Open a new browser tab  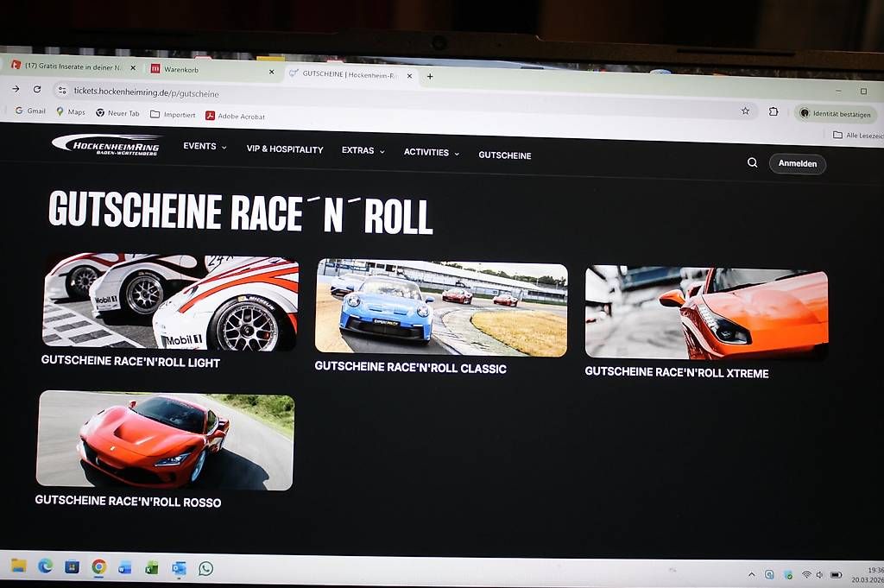tap(430, 76)
